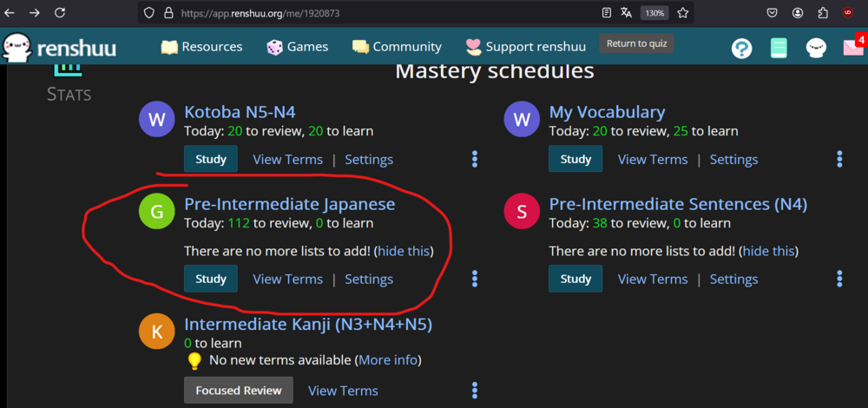
Task: Open the My Vocabulary schedule title
Action: point(607,112)
